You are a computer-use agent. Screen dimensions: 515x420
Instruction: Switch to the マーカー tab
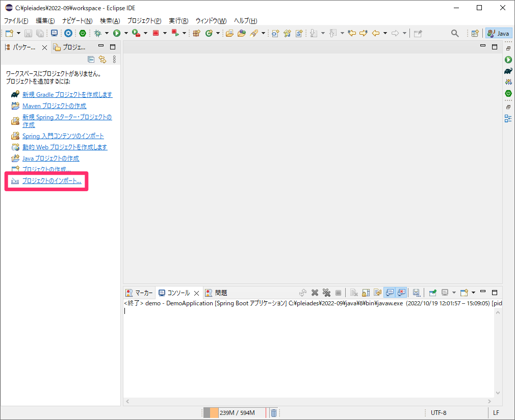click(x=140, y=293)
